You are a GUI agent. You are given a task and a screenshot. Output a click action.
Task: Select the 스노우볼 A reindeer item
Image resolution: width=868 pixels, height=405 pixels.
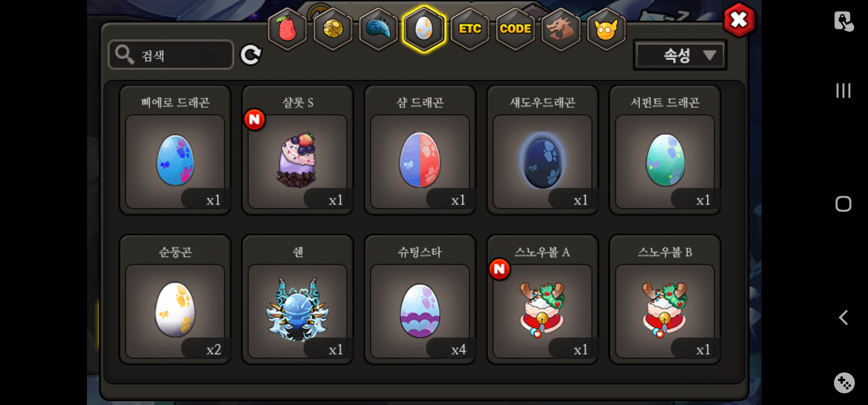(542, 299)
